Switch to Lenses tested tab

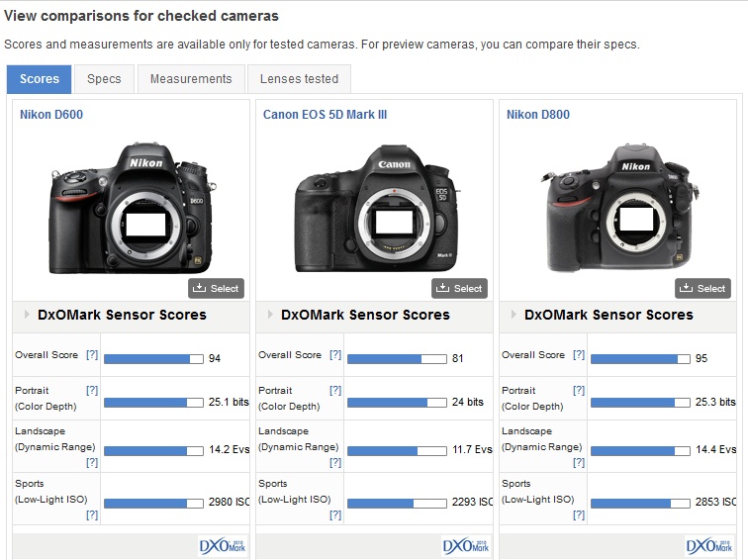299,79
